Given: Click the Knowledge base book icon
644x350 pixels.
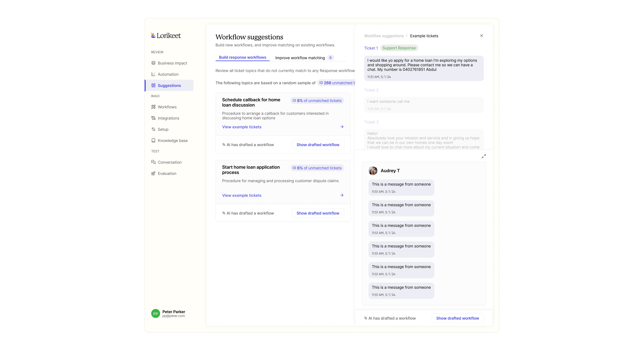Looking at the screenshot, I should [153, 141].
